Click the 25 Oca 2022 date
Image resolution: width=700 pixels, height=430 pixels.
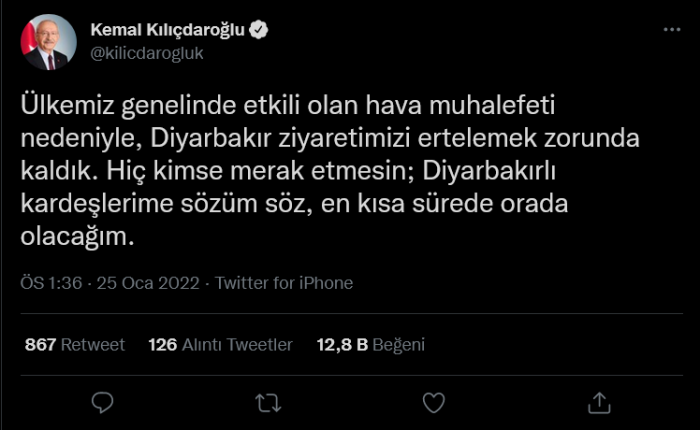coord(149,283)
